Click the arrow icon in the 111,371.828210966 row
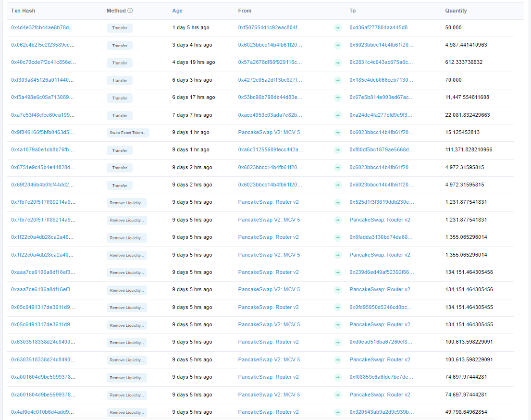Viewport: 531px width, 420px height. click(x=338, y=150)
